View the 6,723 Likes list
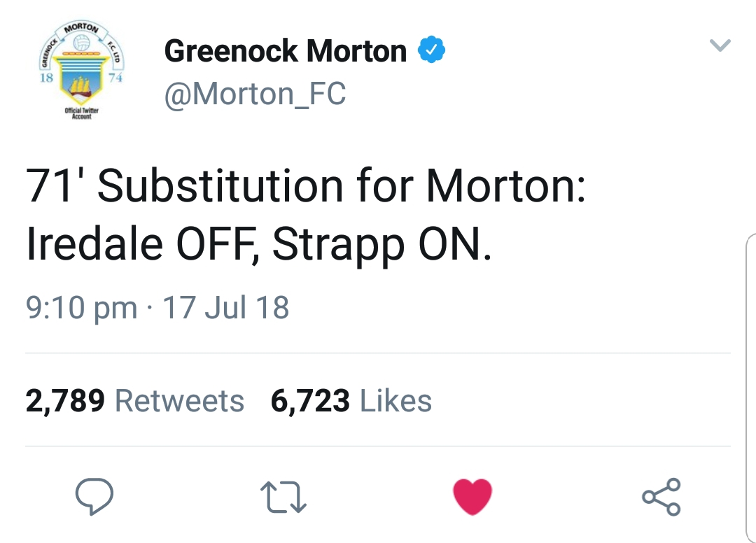The width and height of the screenshot is (756, 543). (x=351, y=401)
